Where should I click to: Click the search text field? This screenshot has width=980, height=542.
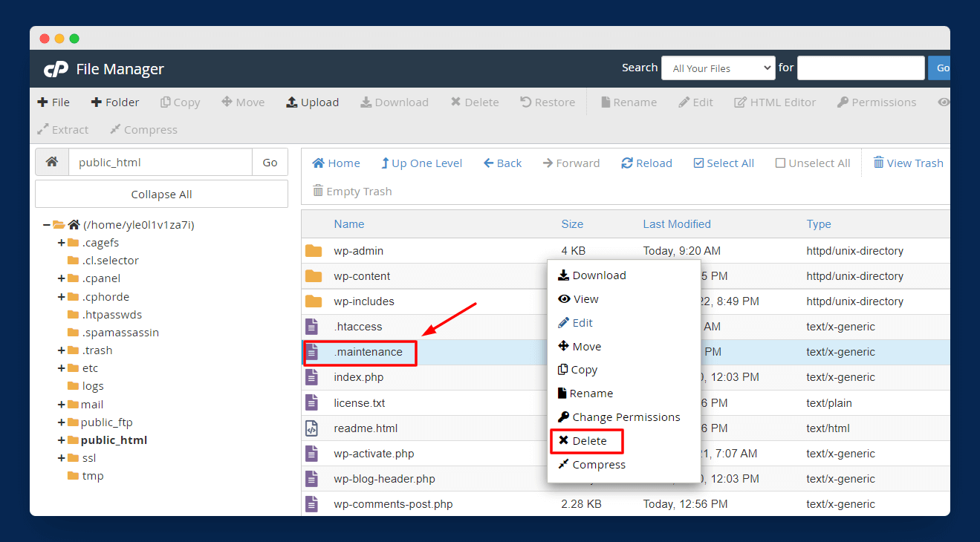click(860, 68)
